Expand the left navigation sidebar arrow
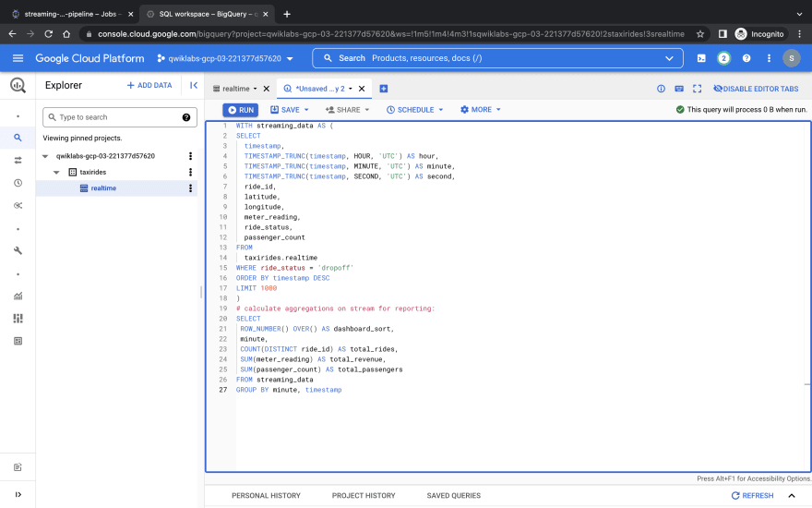Image resolution: width=812 pixels, height=508 pixels. click(x=18, y=494)
